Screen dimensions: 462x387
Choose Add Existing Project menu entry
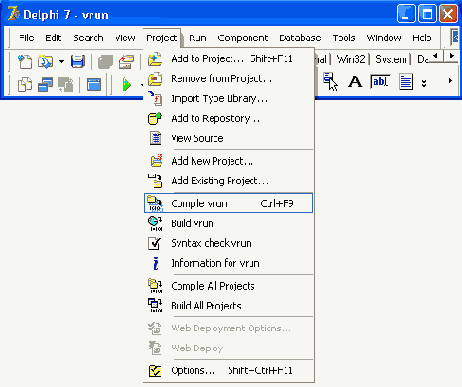coord(229,181)
